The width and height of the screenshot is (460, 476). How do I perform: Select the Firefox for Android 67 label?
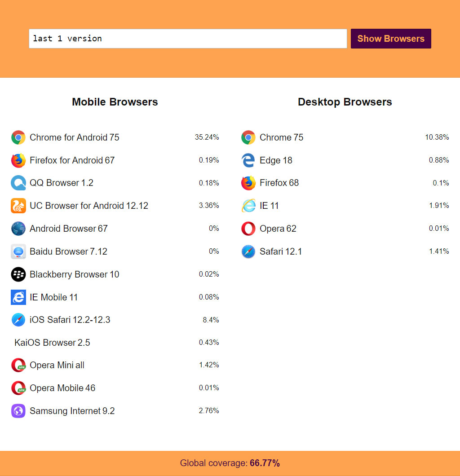click(x=72, y=160)
